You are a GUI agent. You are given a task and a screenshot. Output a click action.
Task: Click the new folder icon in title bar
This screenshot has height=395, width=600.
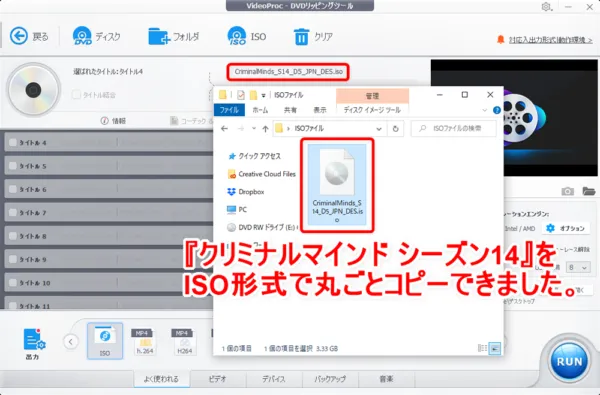point(253,95)
